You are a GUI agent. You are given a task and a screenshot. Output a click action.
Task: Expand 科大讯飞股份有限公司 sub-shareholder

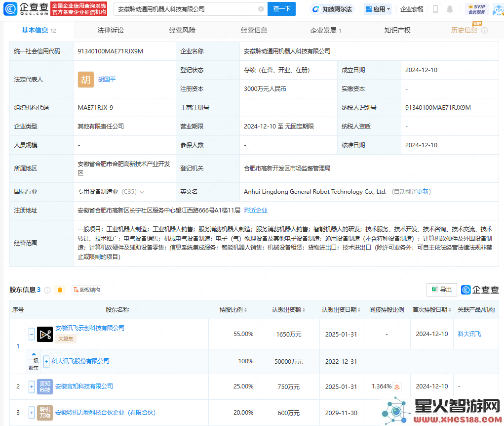46,362
